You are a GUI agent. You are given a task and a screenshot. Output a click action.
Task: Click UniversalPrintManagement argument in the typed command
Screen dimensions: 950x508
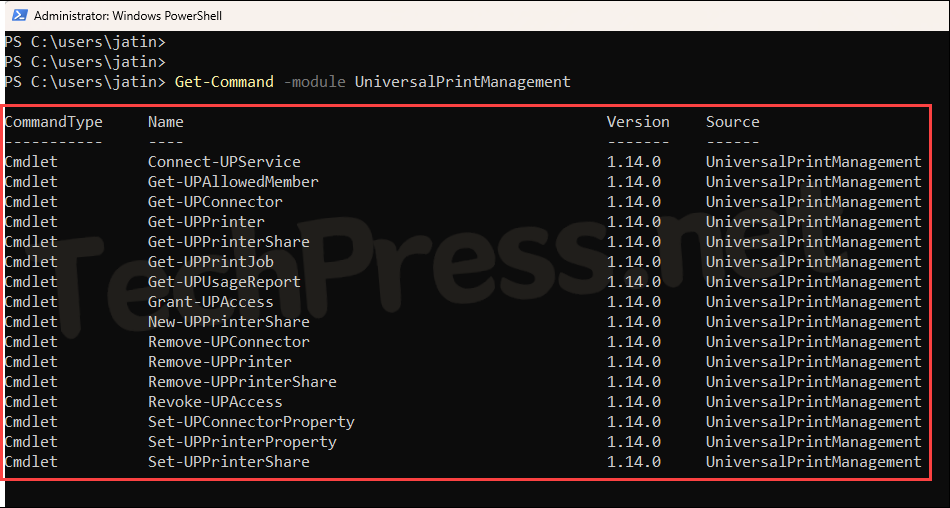pos(462,82)
